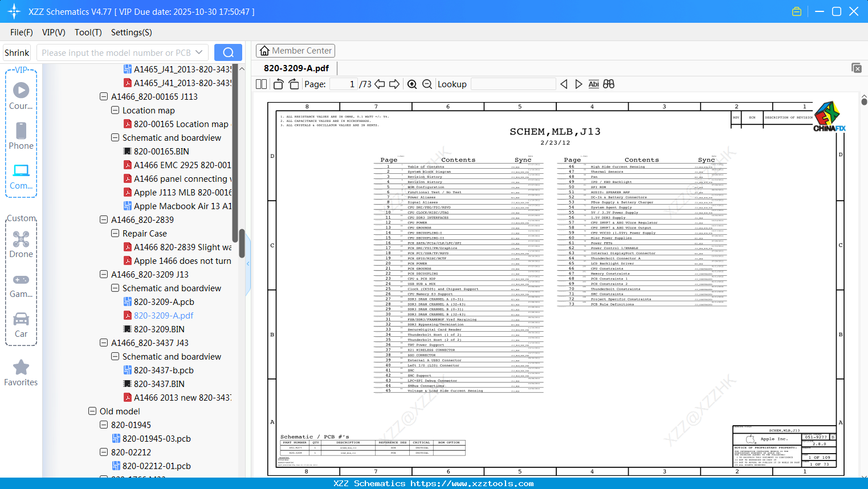Image resolution: width=868 pixels, height=489 pixels.
Task: Rotate the page clockwise
Action: pos(294,84)
